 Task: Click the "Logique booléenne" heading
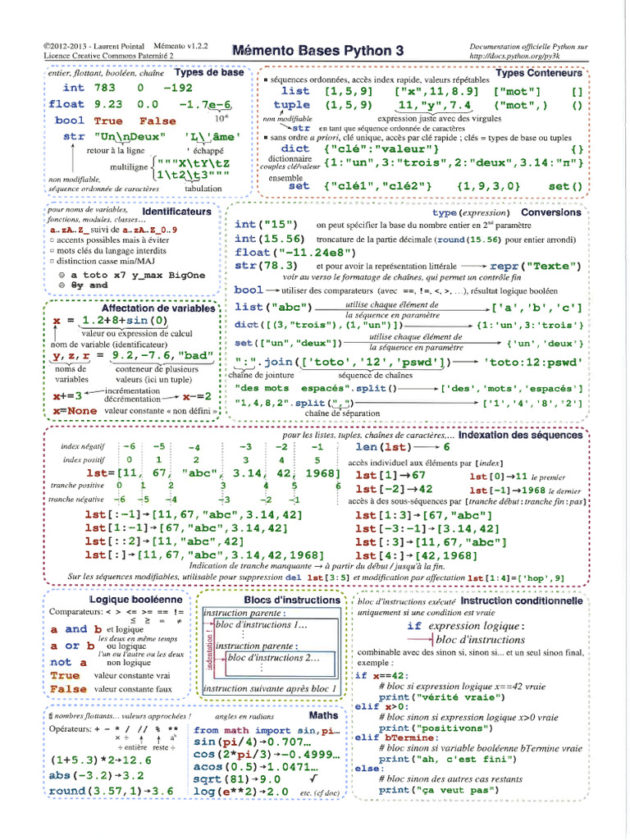135,600
